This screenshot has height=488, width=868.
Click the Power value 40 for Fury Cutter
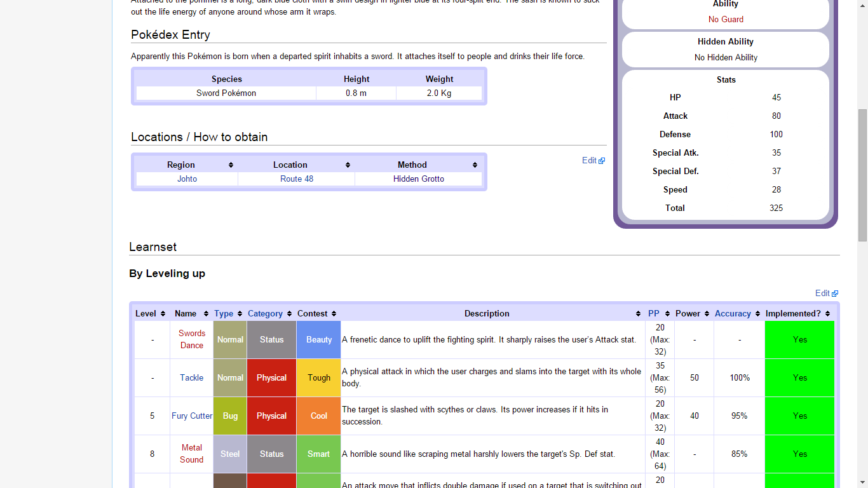tap(694, 416)
